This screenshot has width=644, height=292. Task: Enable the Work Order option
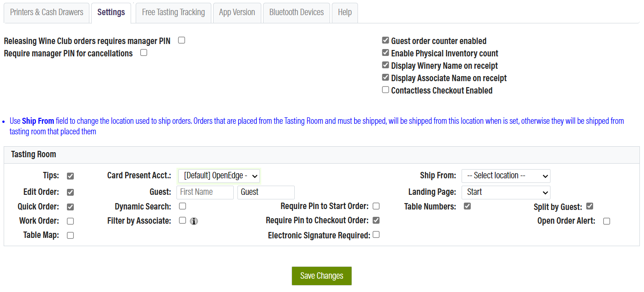(x=70, y=220)
